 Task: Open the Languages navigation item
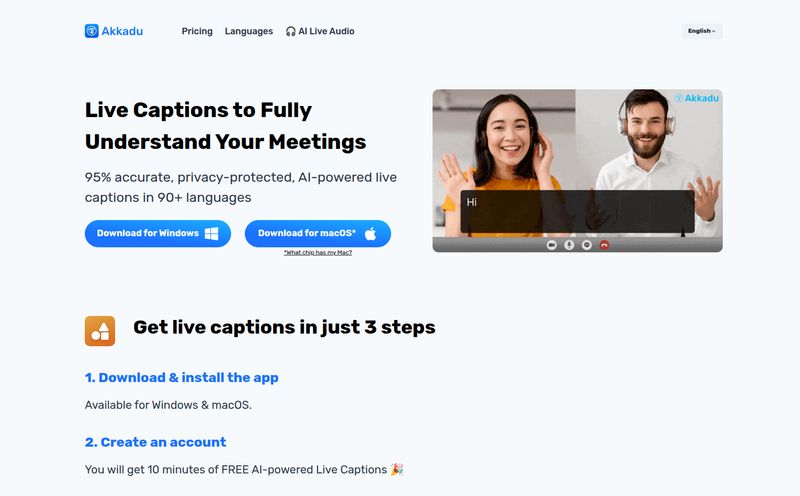(249, 31)
